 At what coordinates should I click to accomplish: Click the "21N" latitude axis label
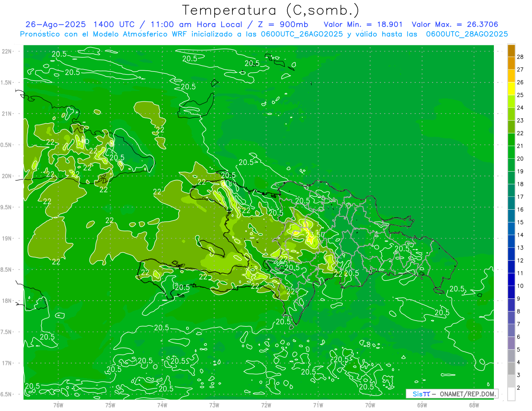pos(7,114)
